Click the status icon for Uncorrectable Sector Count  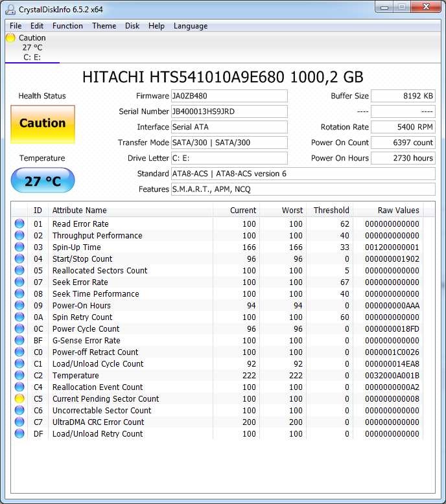click(x=19, y=410)
